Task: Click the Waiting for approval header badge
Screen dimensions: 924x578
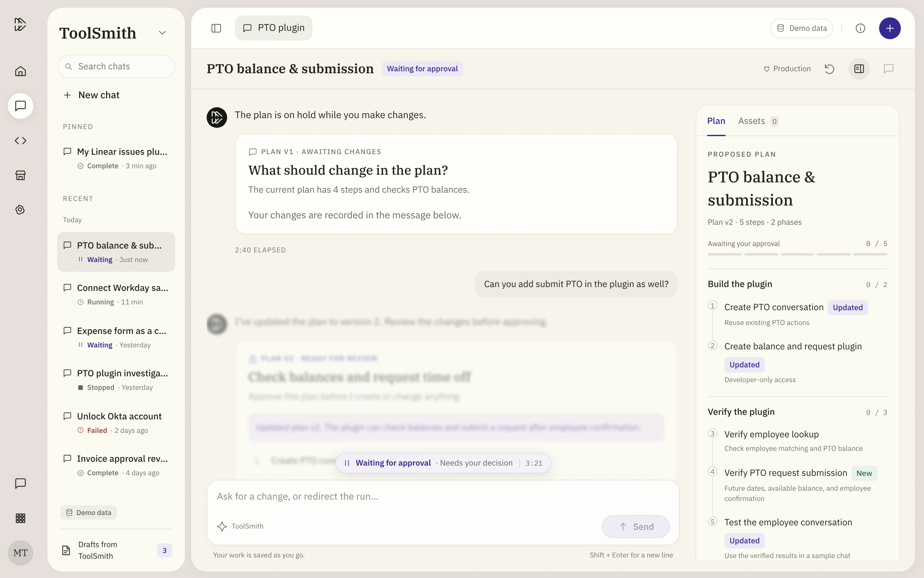Action: [422, 69]
